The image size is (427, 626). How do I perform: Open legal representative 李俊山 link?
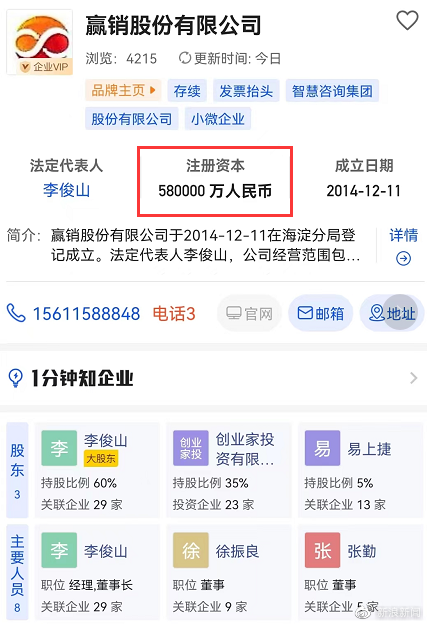coord(67,190)
